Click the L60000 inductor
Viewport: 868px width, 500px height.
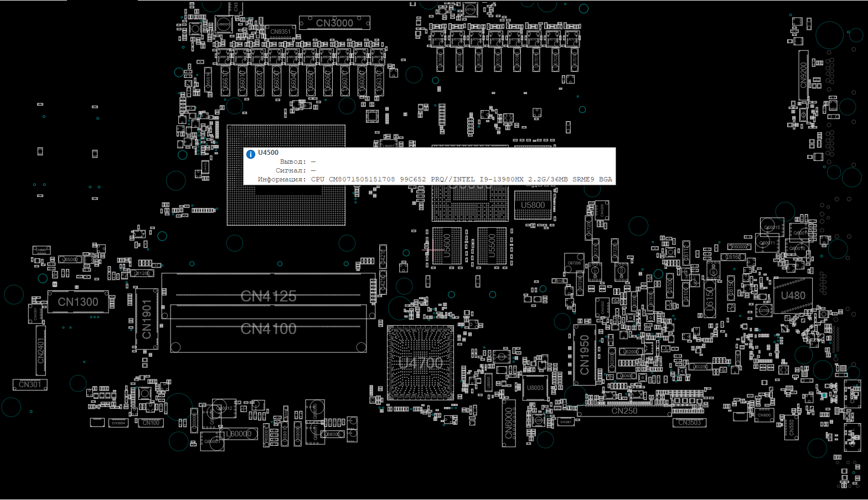click(x=239, y=434)
